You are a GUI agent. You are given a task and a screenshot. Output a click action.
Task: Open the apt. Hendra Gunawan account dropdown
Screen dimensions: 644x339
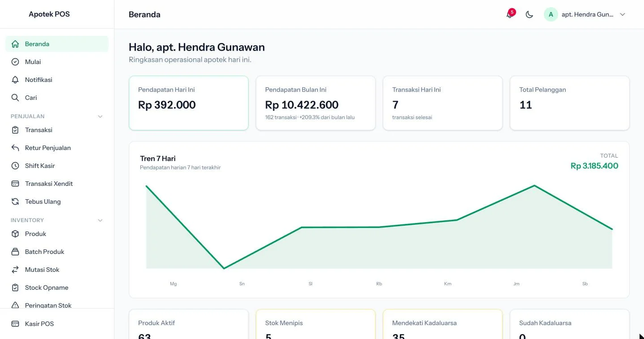(x=585, y=14)
